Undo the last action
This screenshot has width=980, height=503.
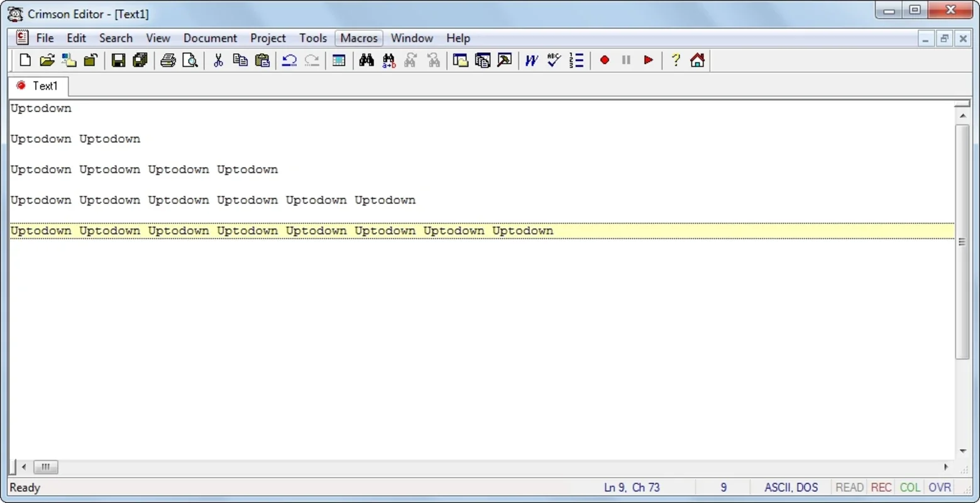point(289,60)
